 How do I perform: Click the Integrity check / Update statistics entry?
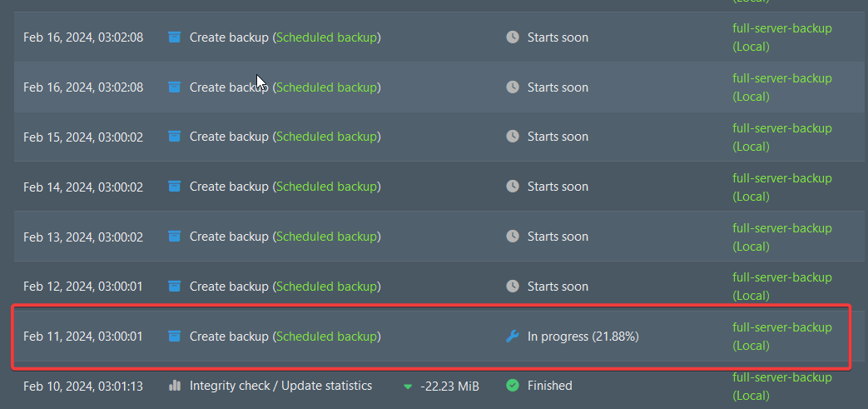280,386
